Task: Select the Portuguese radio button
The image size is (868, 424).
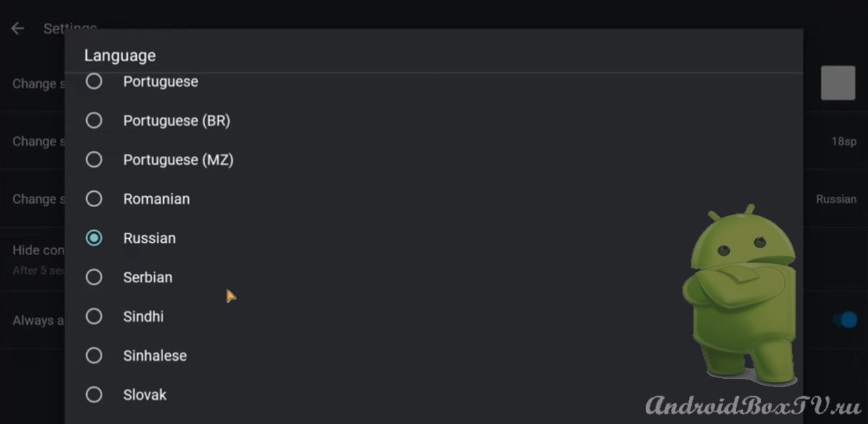Action: [x=94, y=81]
